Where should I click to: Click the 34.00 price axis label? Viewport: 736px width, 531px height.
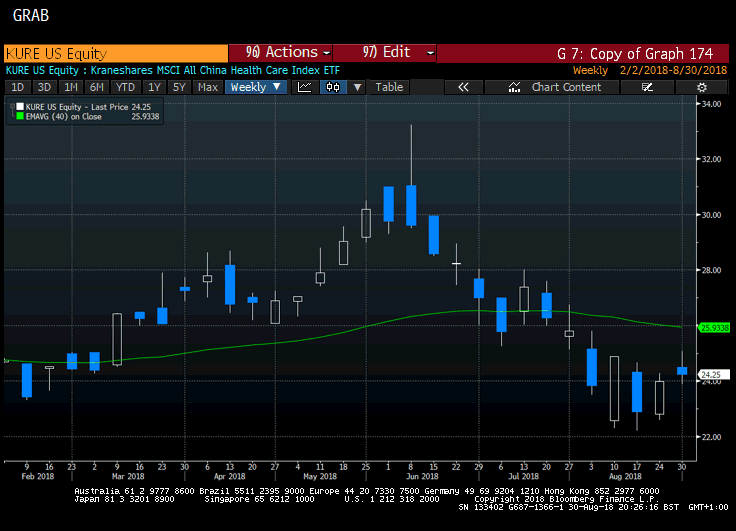coord(711,104)
